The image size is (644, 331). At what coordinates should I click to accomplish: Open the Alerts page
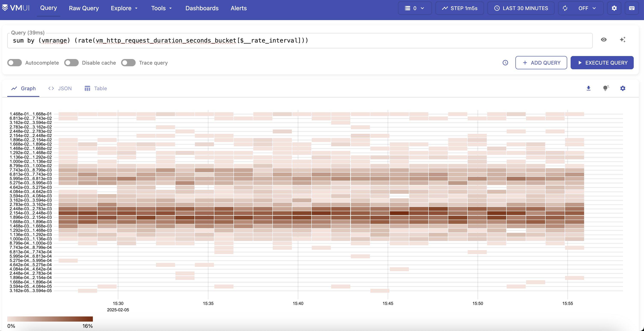click(x=239, y=8)
